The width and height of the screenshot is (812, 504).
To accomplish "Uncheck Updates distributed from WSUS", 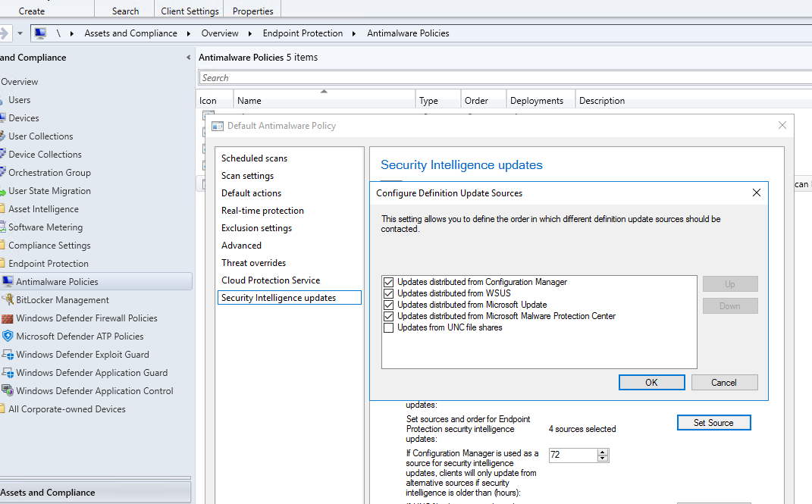I will [x=388, y=293].
